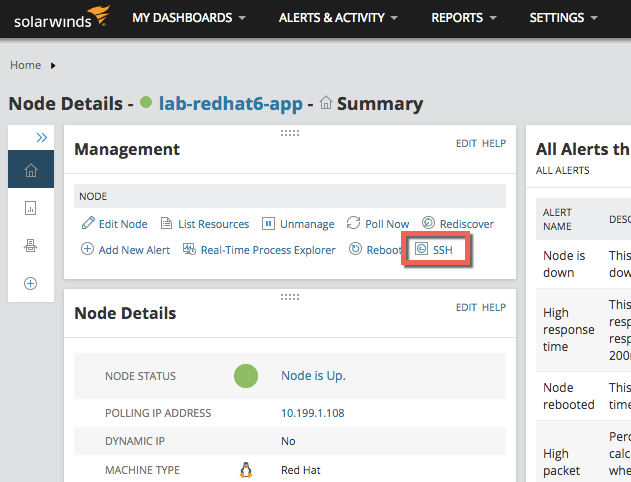This screenshot has width=631, height=482.
Task: Expand the breadcrumb arrow after Home
Action: (x=53, y=66)
